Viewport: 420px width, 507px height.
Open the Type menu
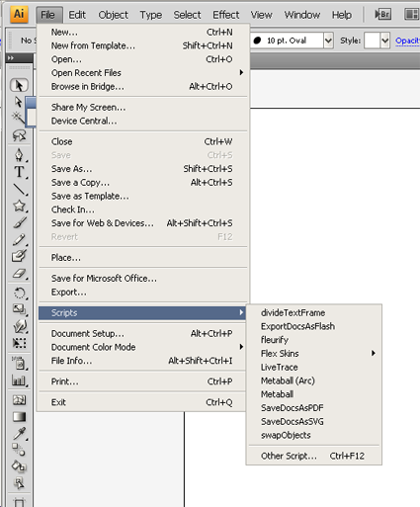pos(151,15)
